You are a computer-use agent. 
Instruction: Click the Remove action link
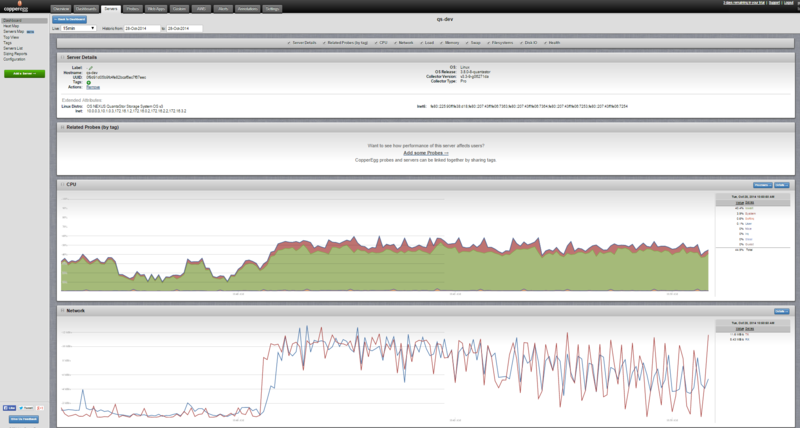(93, 87)
